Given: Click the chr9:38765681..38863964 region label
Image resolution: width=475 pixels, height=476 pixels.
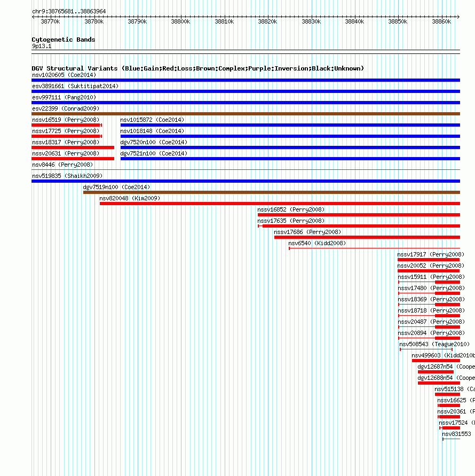Looking at the screenshot, I should 69,12.
